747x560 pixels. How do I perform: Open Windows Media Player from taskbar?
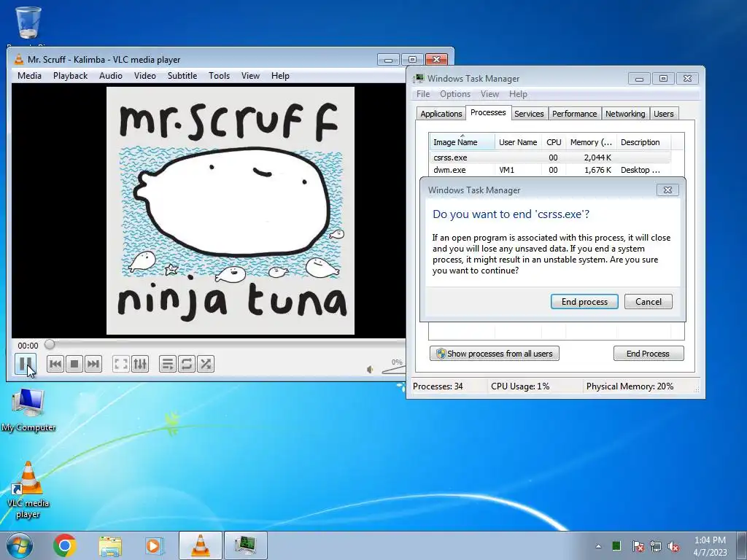pyautogui.click(x=154, y=545)
